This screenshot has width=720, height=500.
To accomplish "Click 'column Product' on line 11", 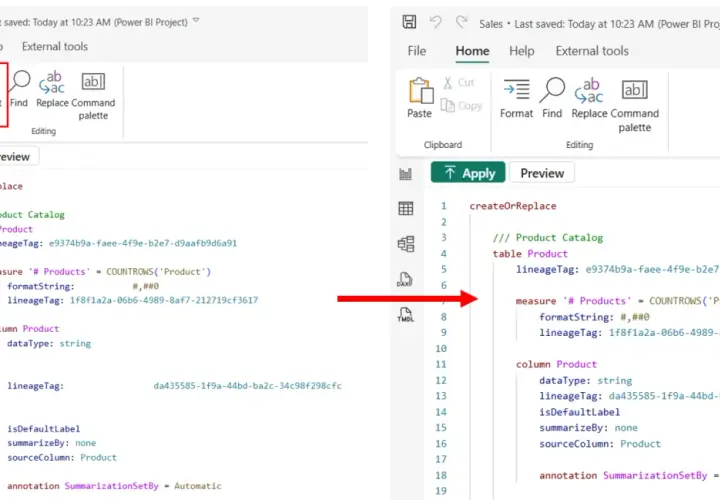I will coord(556,364).
